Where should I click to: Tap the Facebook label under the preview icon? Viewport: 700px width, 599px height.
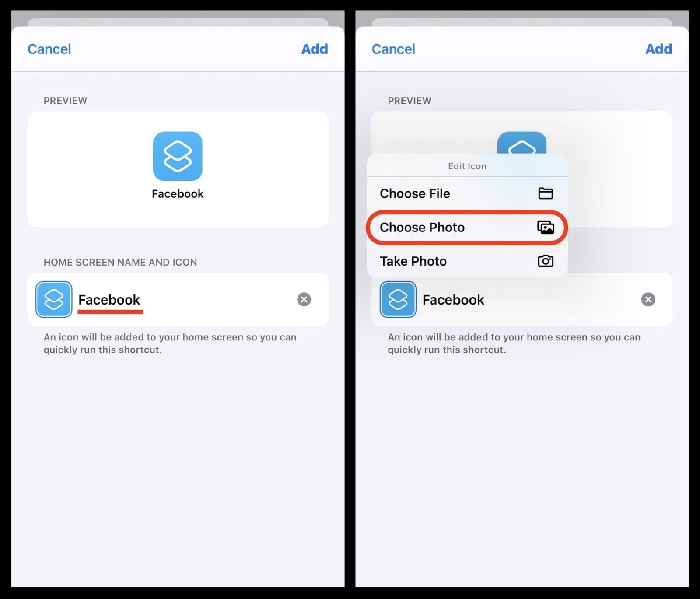coord(178,194)
